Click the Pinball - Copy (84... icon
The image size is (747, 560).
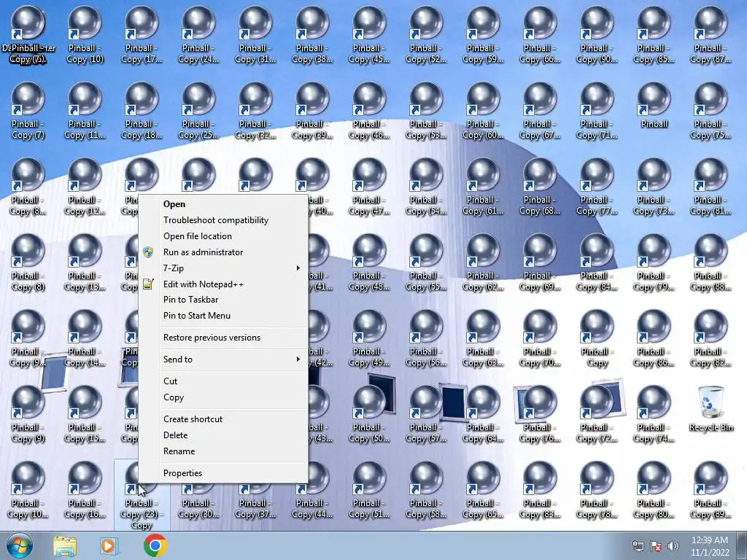pos(597,262)
